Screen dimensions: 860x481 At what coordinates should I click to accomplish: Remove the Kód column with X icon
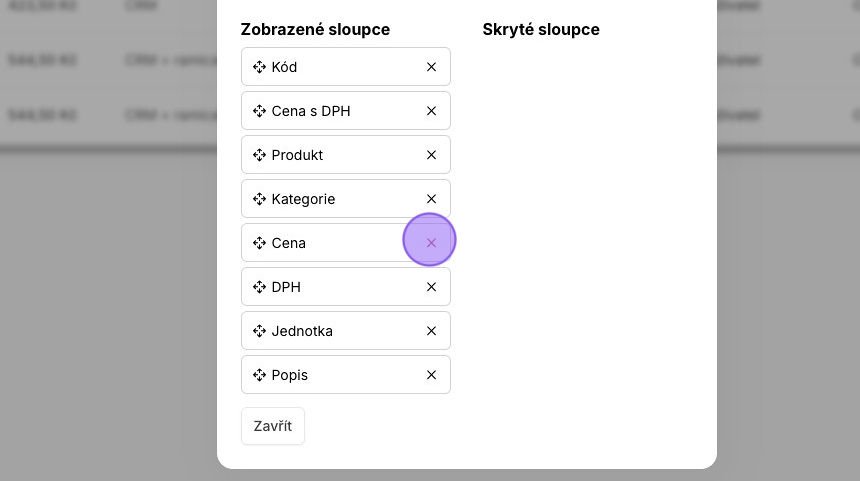tap(431, 67)
